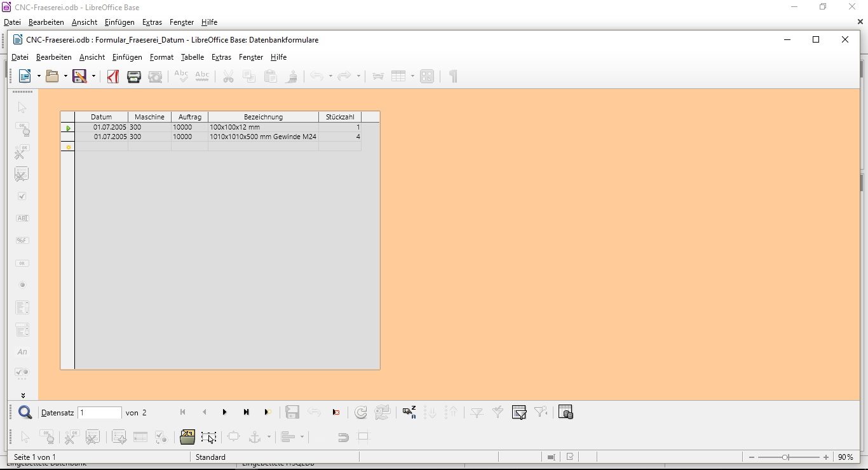
Task: Click the Export as PDF icon
Action: coord(113,76)
